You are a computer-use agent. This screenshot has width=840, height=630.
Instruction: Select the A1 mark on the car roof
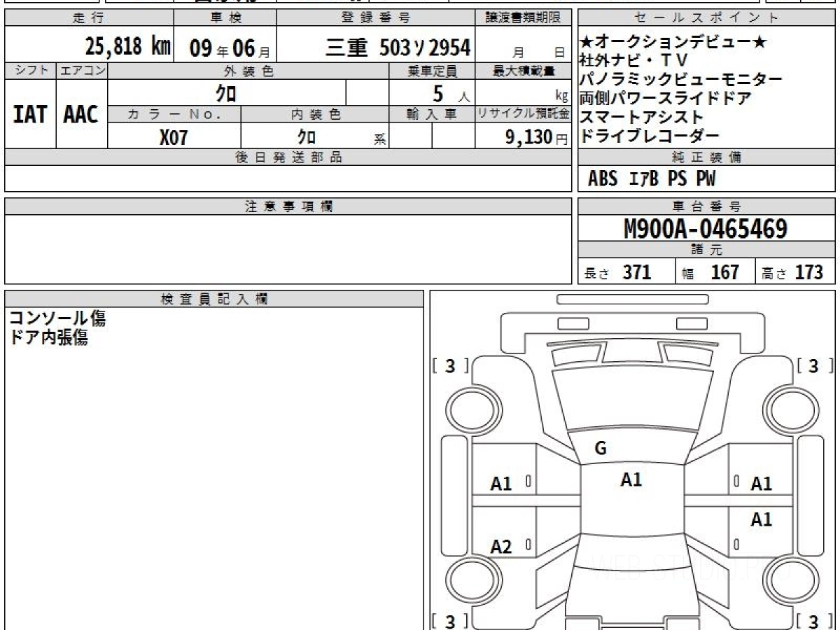pos(631,479)
